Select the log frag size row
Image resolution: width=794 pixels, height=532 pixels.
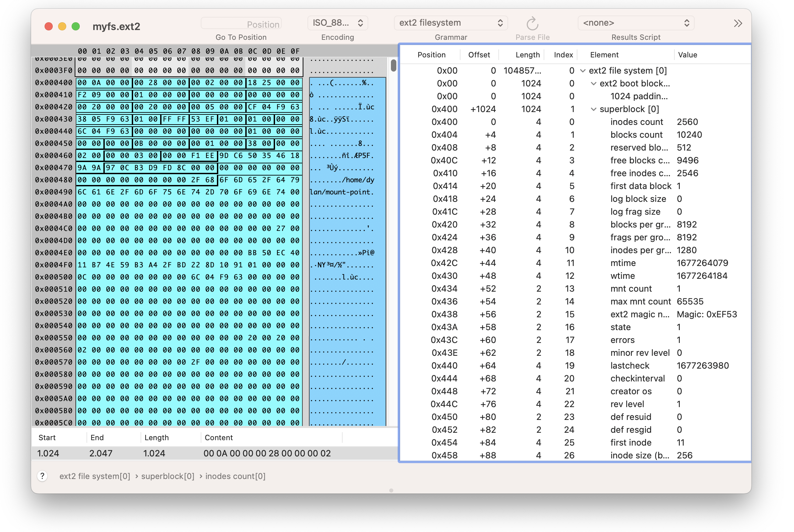575,212
